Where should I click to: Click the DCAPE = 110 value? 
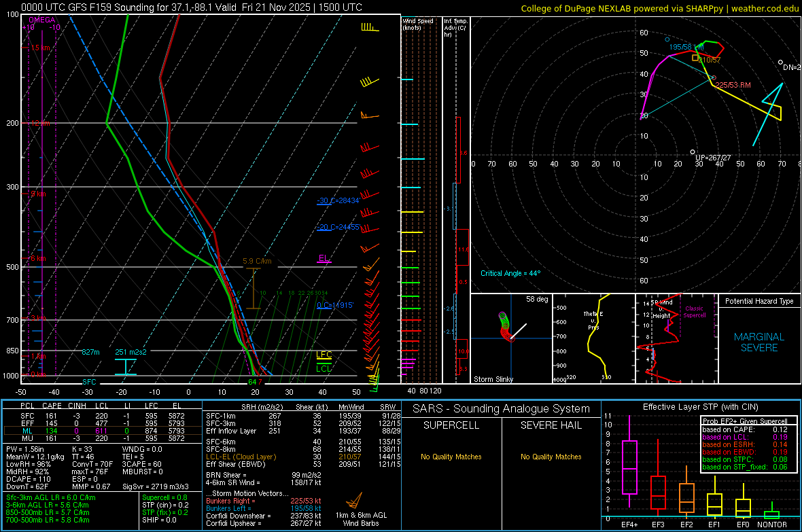pos(28,479)
